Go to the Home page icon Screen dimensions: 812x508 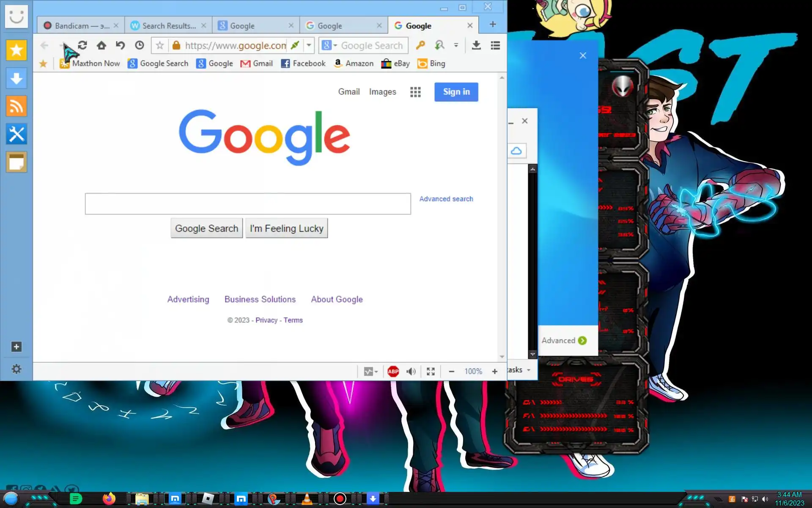101,45
